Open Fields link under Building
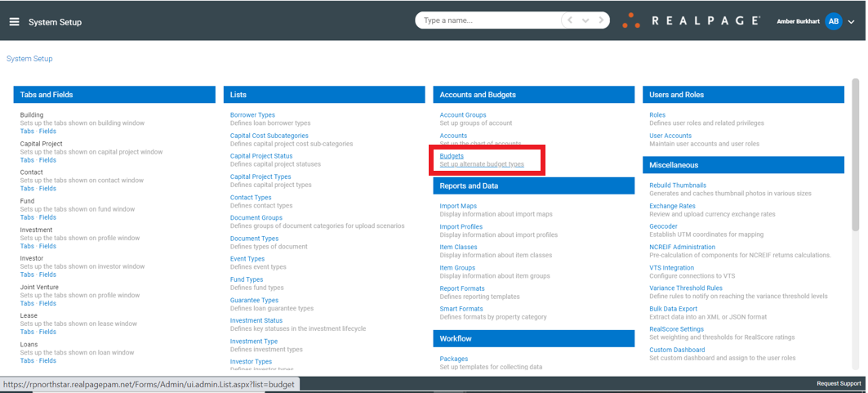Screen dimensions: 868x393 point(47,132)
